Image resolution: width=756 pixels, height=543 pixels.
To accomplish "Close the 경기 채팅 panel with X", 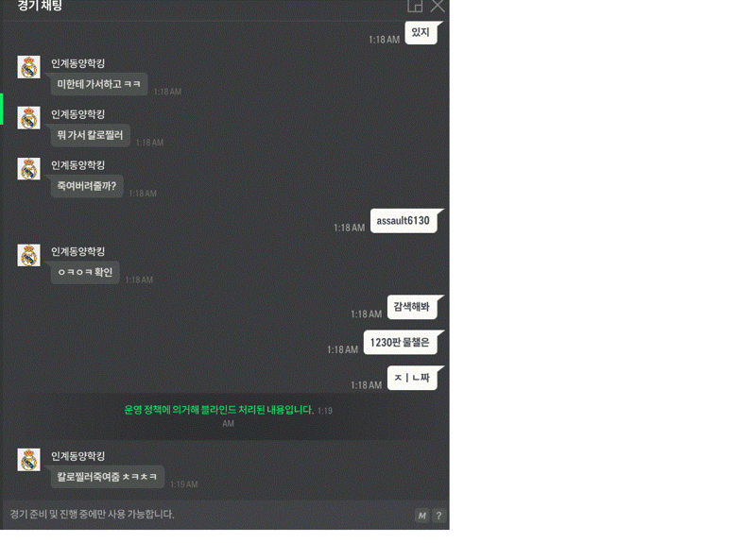I will coord(438,6).
